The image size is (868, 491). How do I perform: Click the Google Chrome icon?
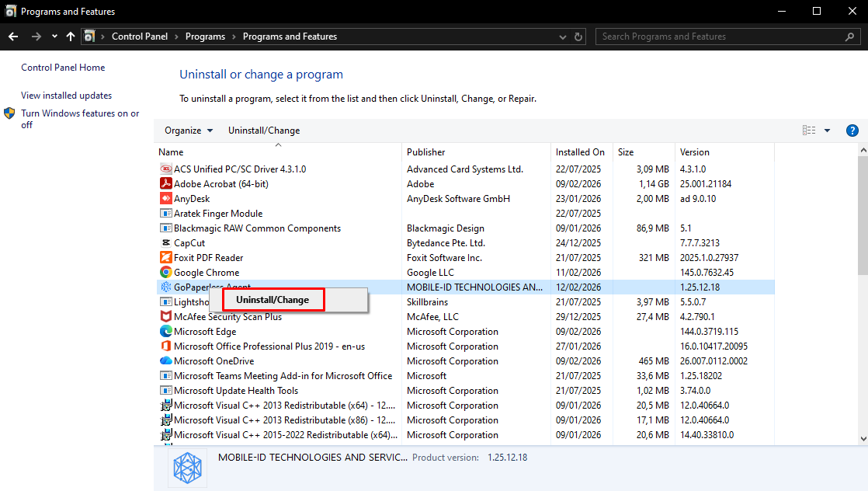click(x=165, y=272)
